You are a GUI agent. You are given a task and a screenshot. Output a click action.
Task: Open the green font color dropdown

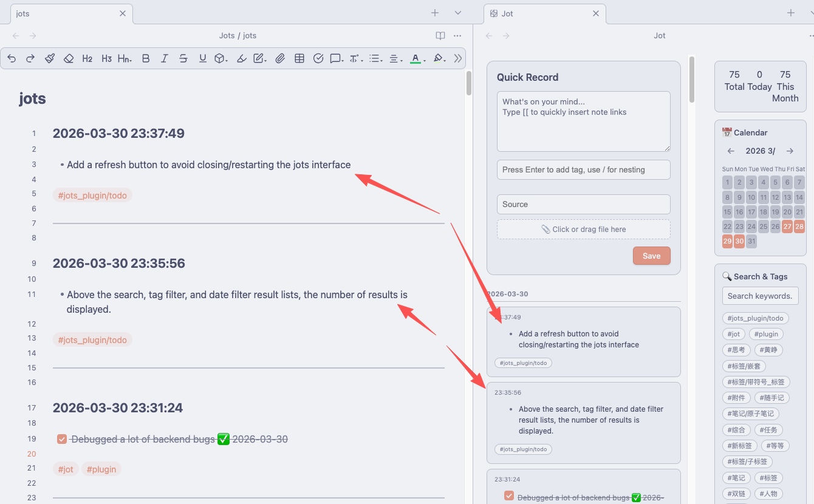(x=417, y=58)
